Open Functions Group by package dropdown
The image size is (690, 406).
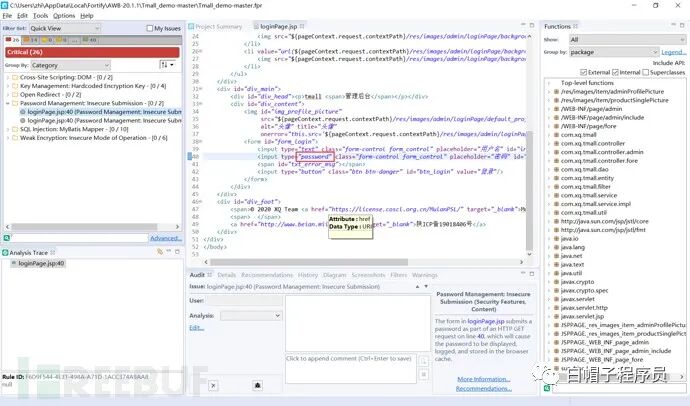point(614,52)
